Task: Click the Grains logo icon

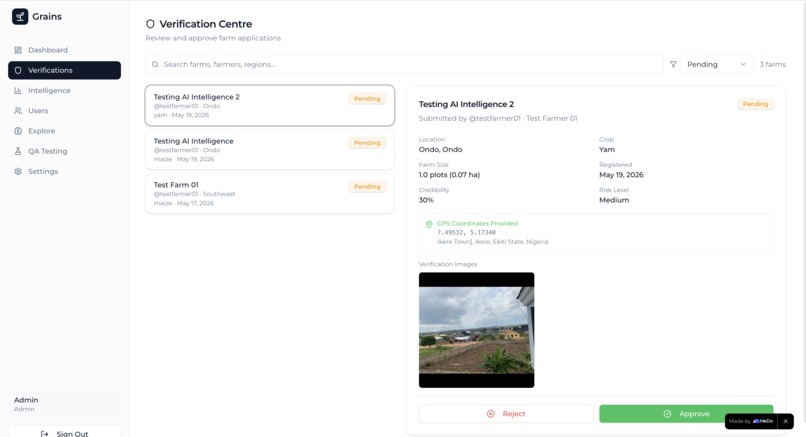Action: [20, 16]
